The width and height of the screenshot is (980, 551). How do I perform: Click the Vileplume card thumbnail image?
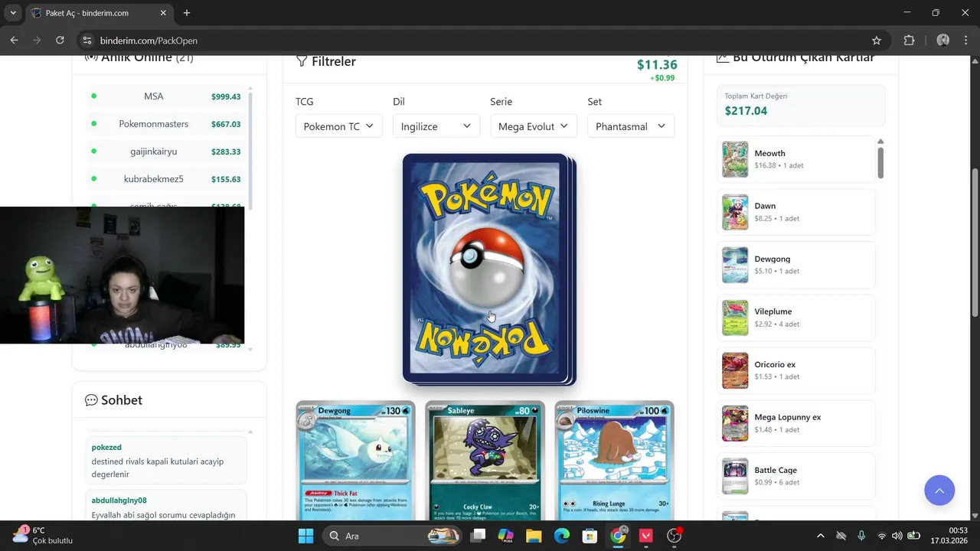(735, 318)
